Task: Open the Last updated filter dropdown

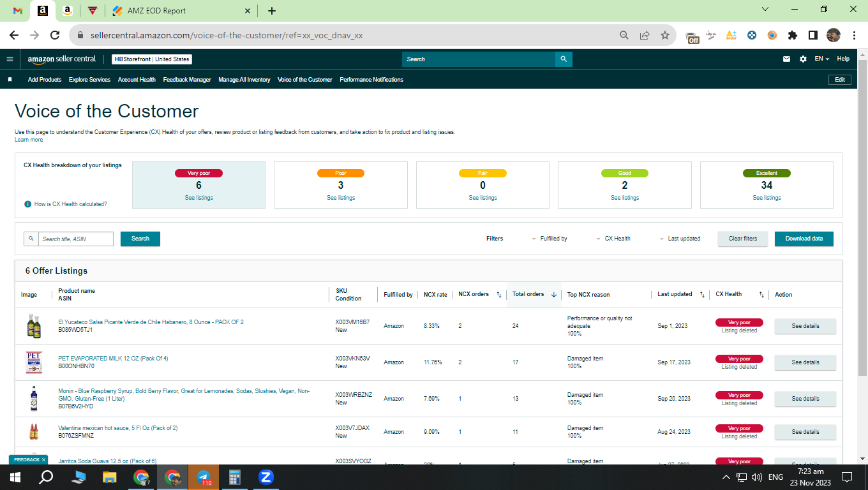Action: click(x=680, y=239)
